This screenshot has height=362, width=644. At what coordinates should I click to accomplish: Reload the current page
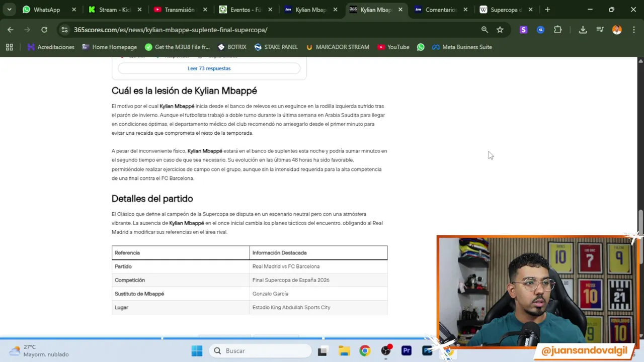click(x=44, y=30)
